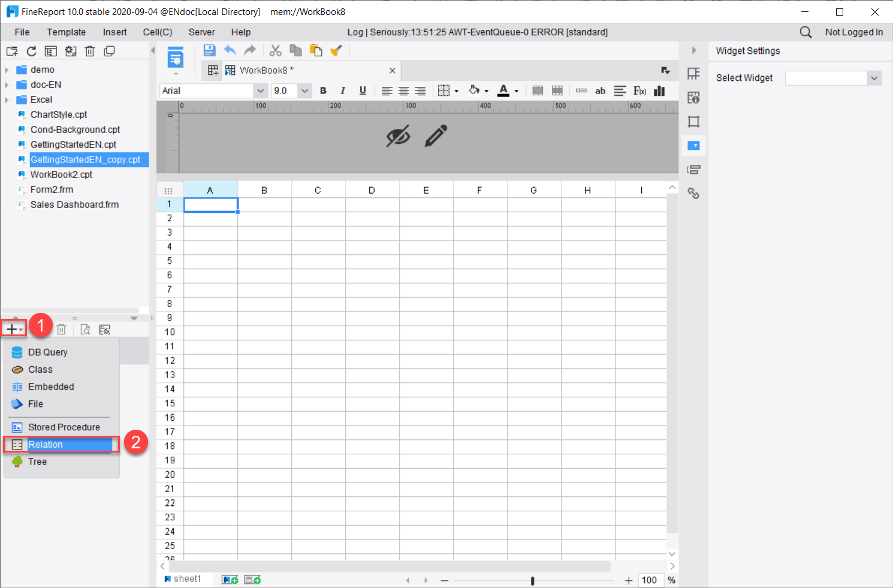The height and width of the screenshot is (588, 893).
Task: Toggle bold formatting
Action: (x=323, y=91)
